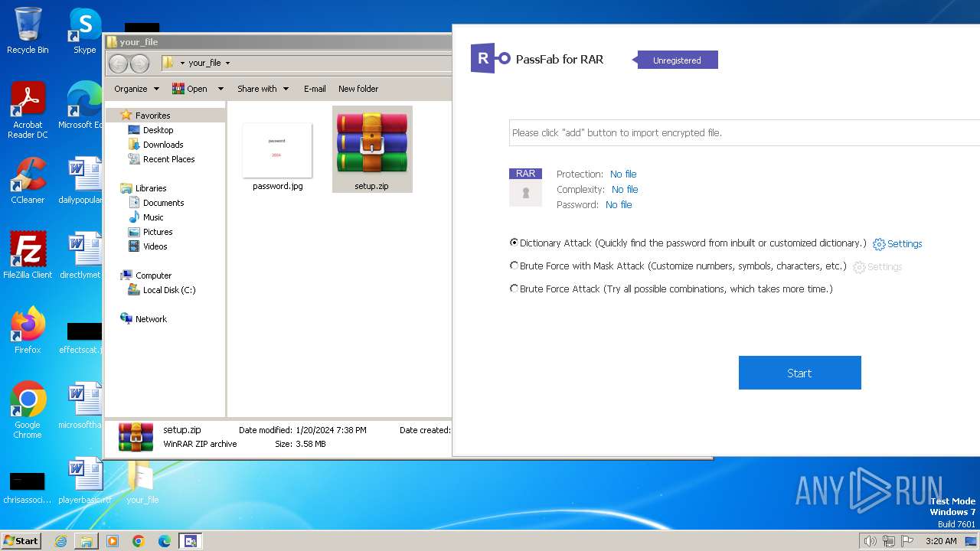Click Explorer forward navigation button
Viewport: 980px width, 551px height.
pyautogui.click(x=139, y=64)
